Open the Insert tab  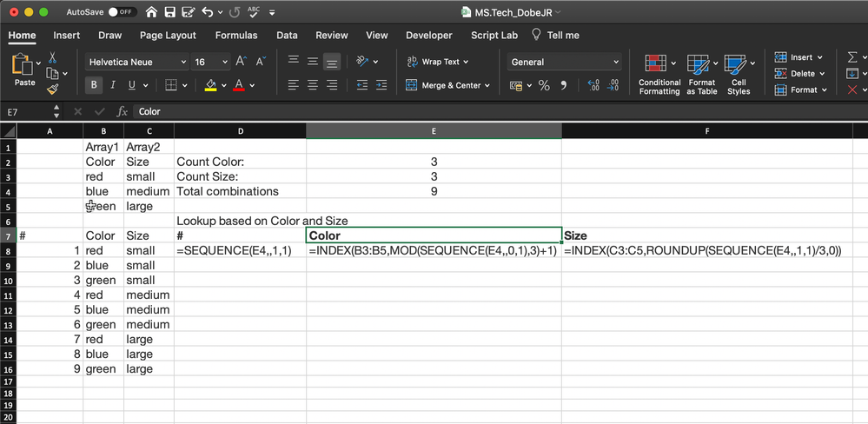point(66,35)
